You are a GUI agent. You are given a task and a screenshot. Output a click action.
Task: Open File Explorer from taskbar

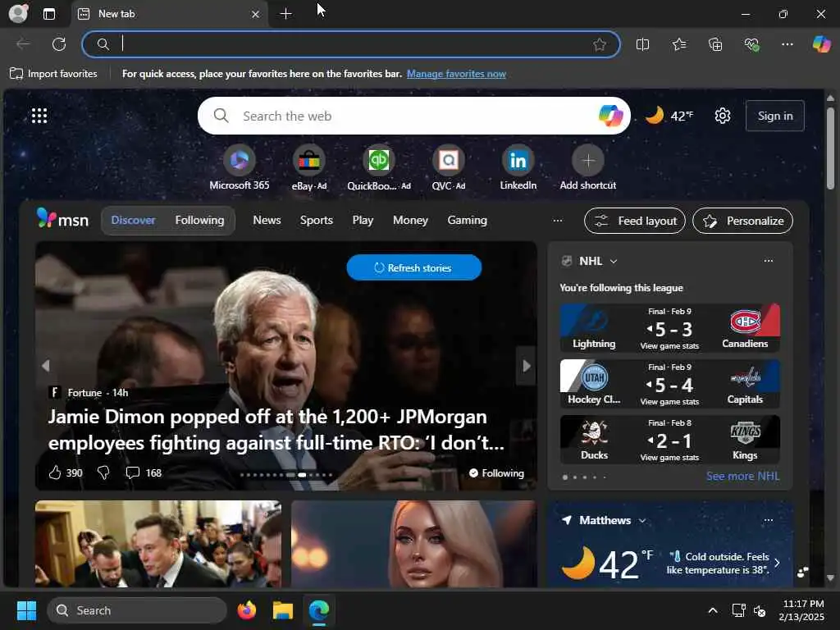coord(282,610)
